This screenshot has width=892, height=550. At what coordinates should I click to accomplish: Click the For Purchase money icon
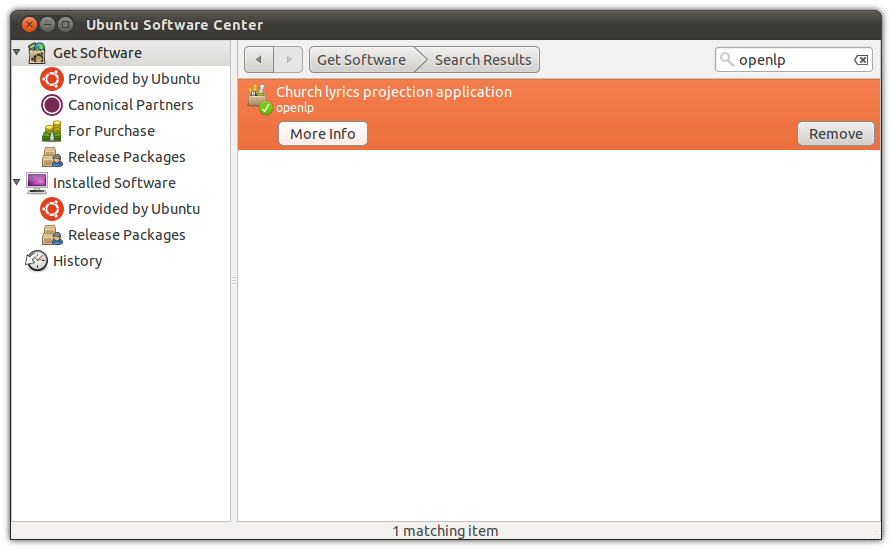[52, 131]
